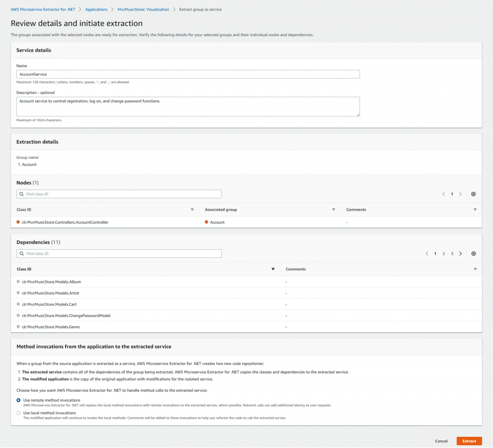493x448 pixels.
Task: Click previous page chevron in Nodes table
Action: tap(443, 194)
